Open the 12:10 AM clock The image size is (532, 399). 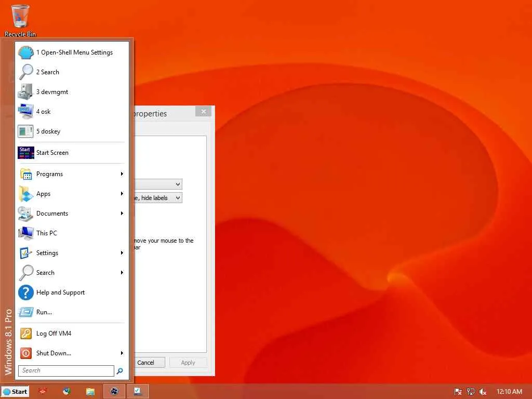[509, 392]
